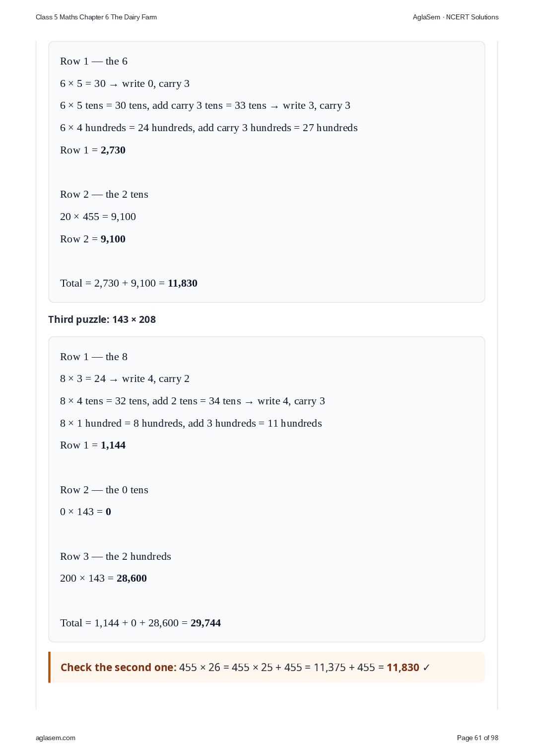Image resolution: width=534 pixels, height=756 pixels.
Task: Click the arrow in 8 × 3 = 24 line
Action: tap(114, 379)
